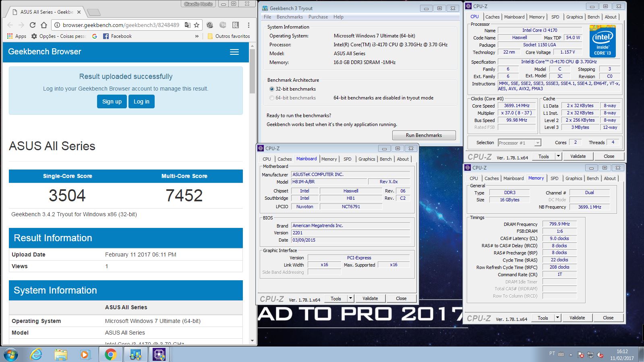Switch to SPD tab in CPU-Z Mainboard window
The width and height of the screenshot is (644, 362).
[347, 159]
